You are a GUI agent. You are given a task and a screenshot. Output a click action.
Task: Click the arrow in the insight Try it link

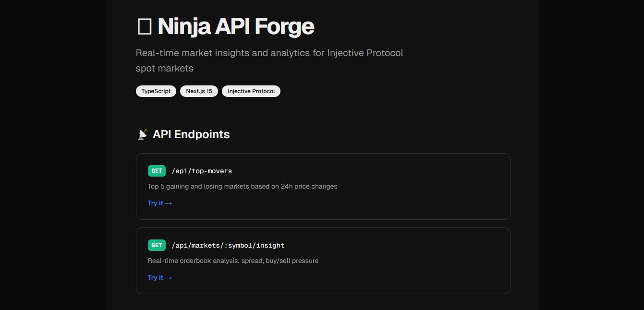click(x=169, y=278)
